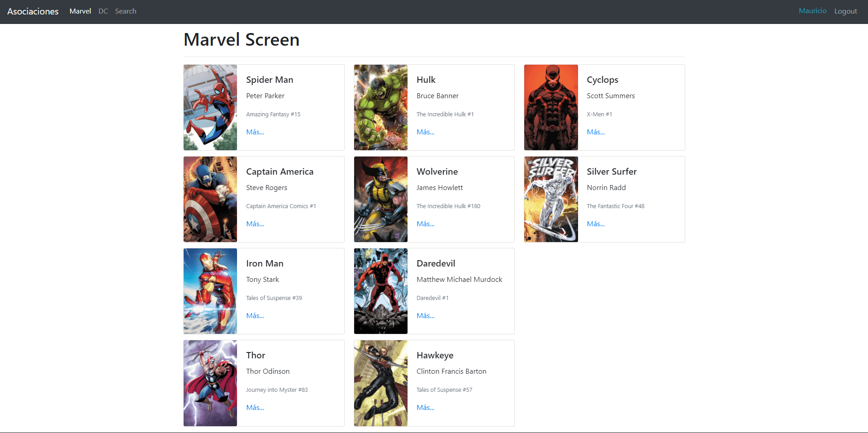
Task: Click the Marvel Screen page heading
Action: 242,40
